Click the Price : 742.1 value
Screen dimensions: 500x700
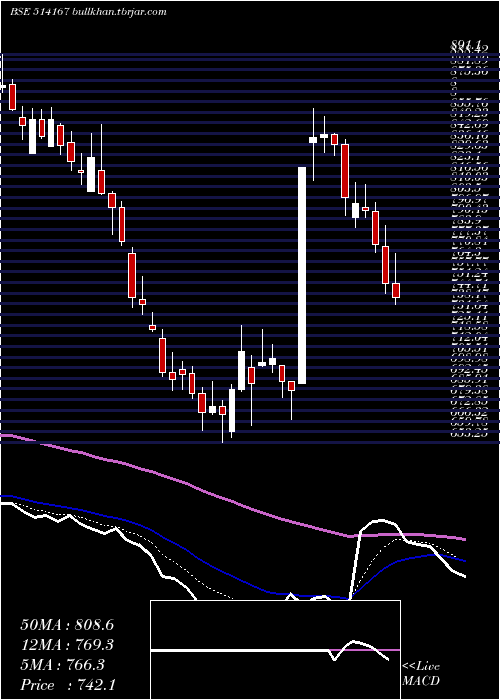(68, 685)
